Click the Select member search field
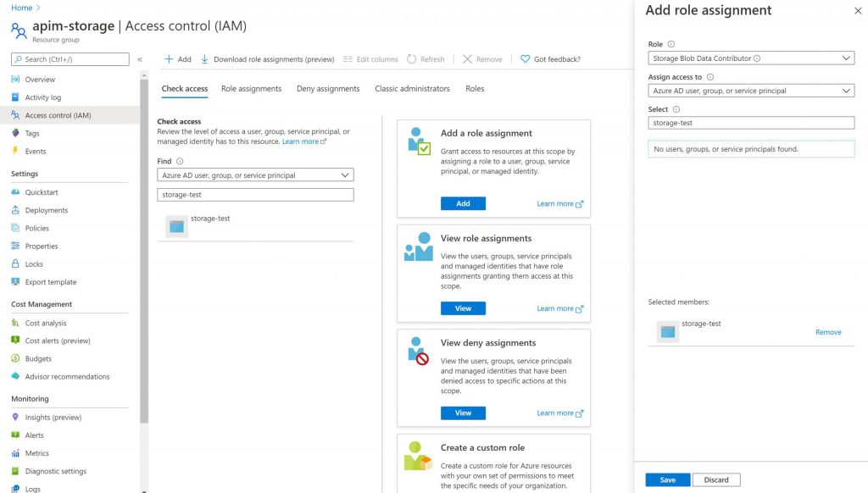 point(751,123)
